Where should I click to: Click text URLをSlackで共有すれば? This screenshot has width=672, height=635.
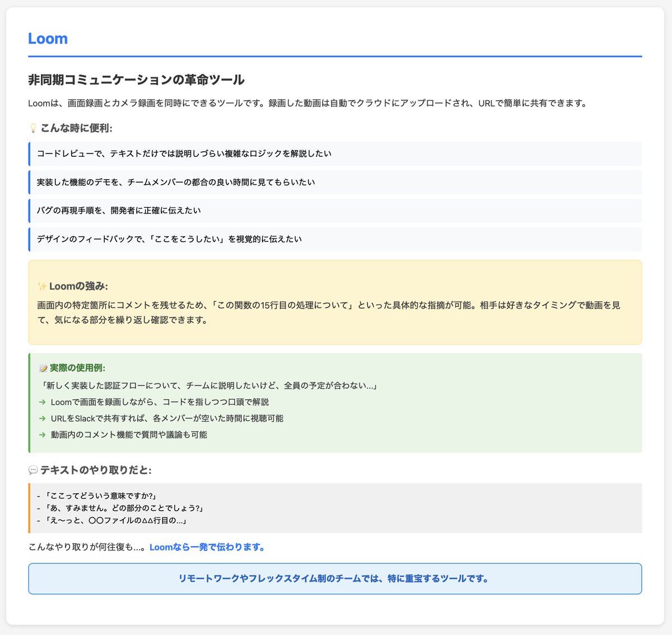tap(167, 418)
